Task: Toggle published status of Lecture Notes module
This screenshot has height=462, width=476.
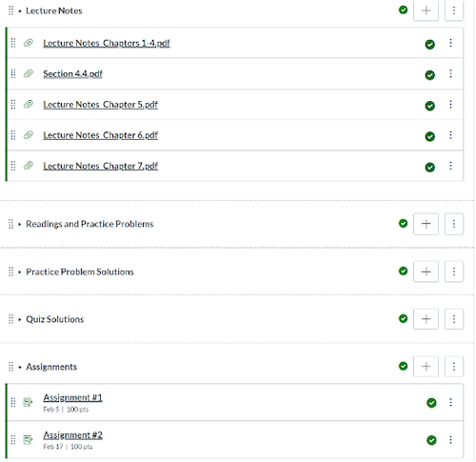Action: coord(403,10)
